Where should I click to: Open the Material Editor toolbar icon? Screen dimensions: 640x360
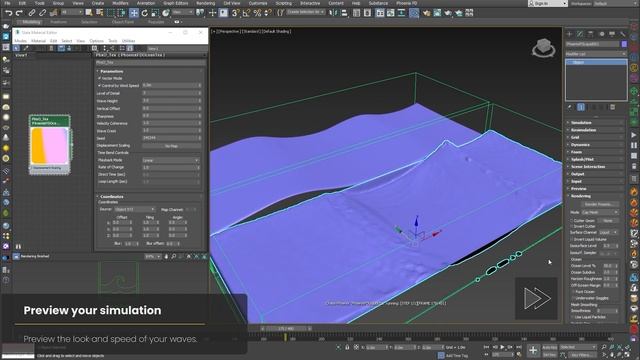414,13
